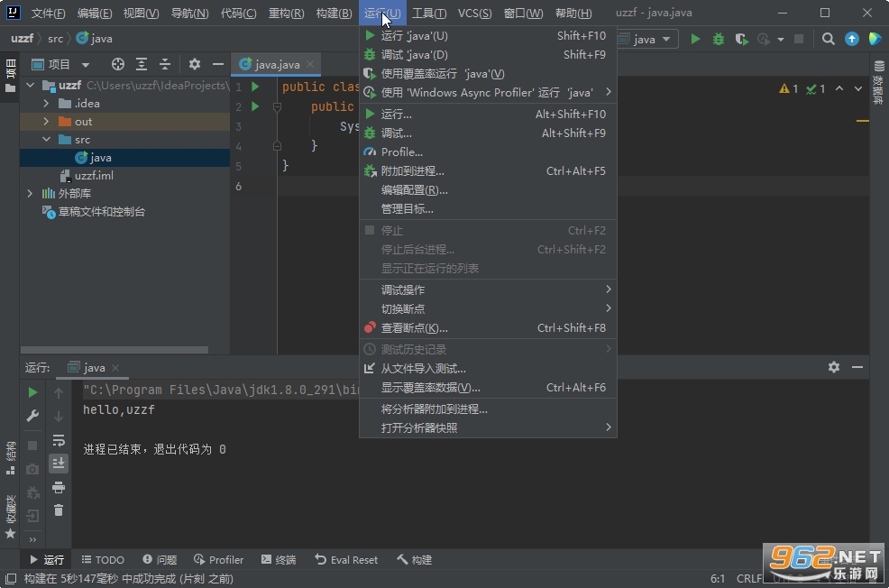Click the warning count indicator

(789, 89)
